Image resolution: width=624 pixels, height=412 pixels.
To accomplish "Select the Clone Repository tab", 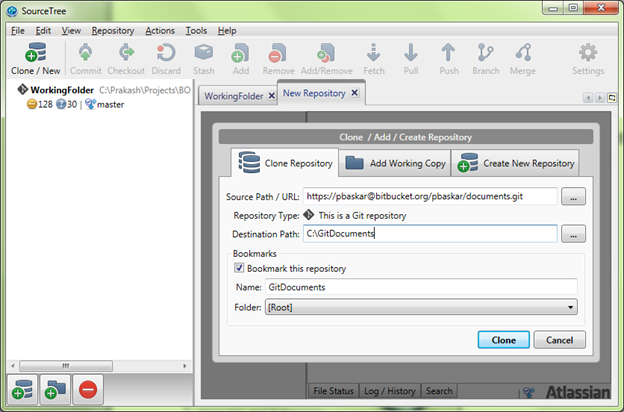I will coord(285,163).
